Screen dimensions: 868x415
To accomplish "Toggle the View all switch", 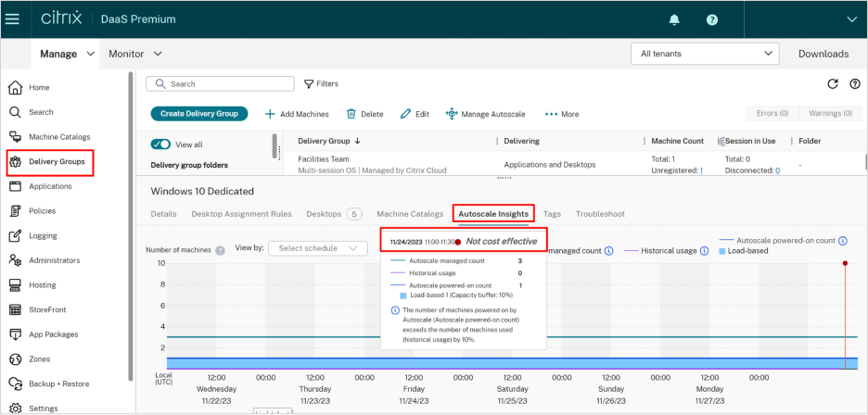I will [x=161, y=145].
